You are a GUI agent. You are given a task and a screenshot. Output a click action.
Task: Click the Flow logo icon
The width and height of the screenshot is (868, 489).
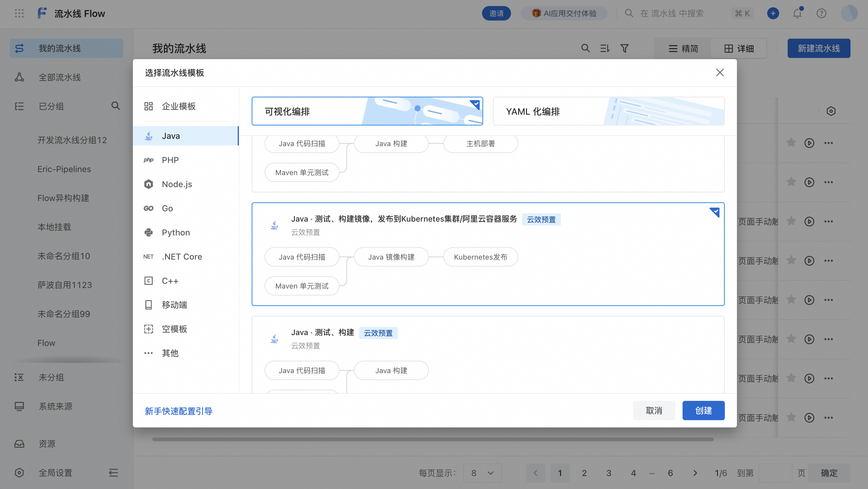[x=42, y=14]
